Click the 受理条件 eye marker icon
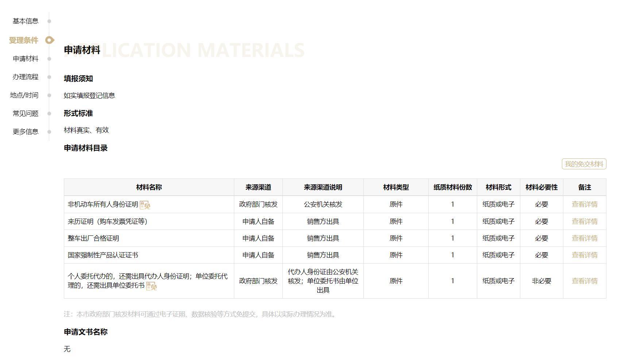 [x=50, y=40]
